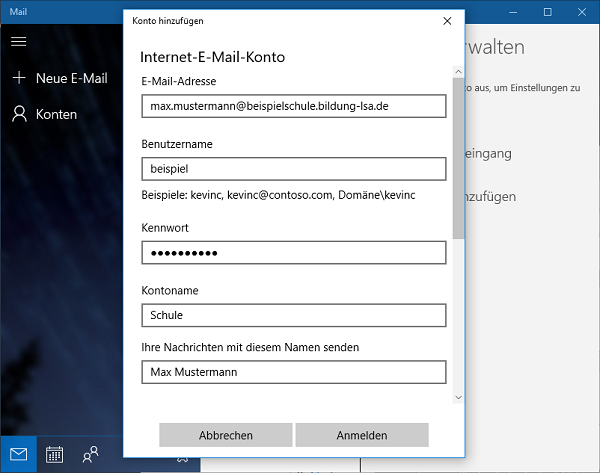
Task: Click the scrollbar up arrow in dialog
Action: 458,72
